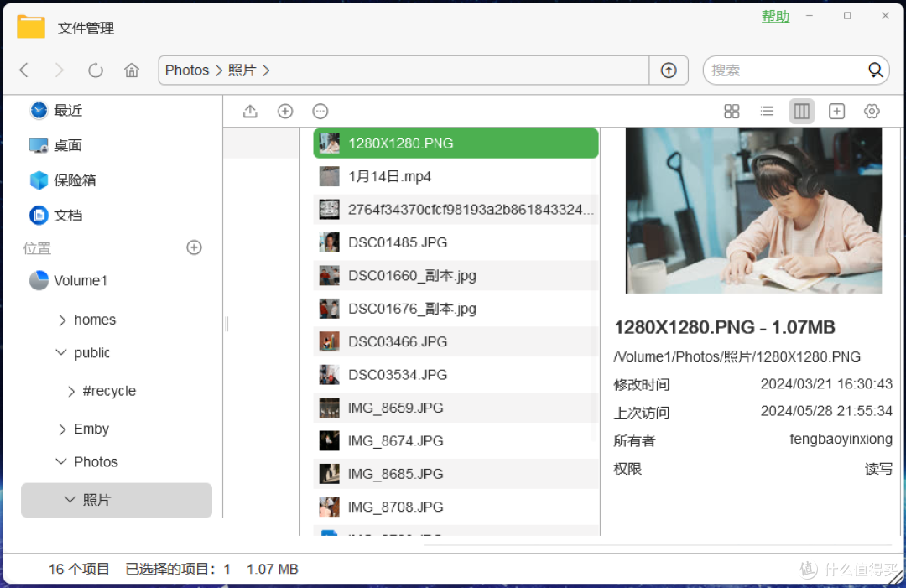Click the 1280X1280.PNG - 1.07MB preview title
The image size is (906, 588).
725,327
